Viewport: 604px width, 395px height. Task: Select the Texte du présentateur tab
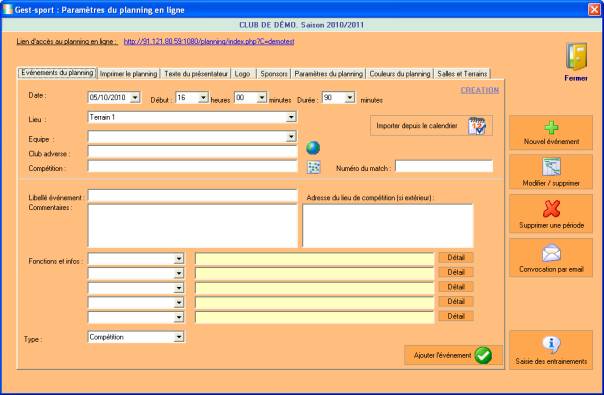196,74
